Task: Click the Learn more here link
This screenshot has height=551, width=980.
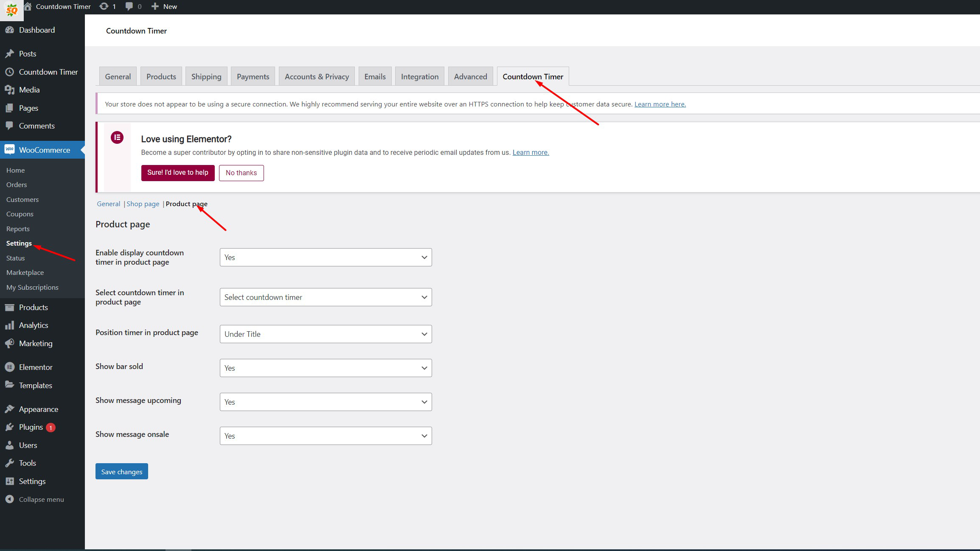Action: [x=660, y=104]
